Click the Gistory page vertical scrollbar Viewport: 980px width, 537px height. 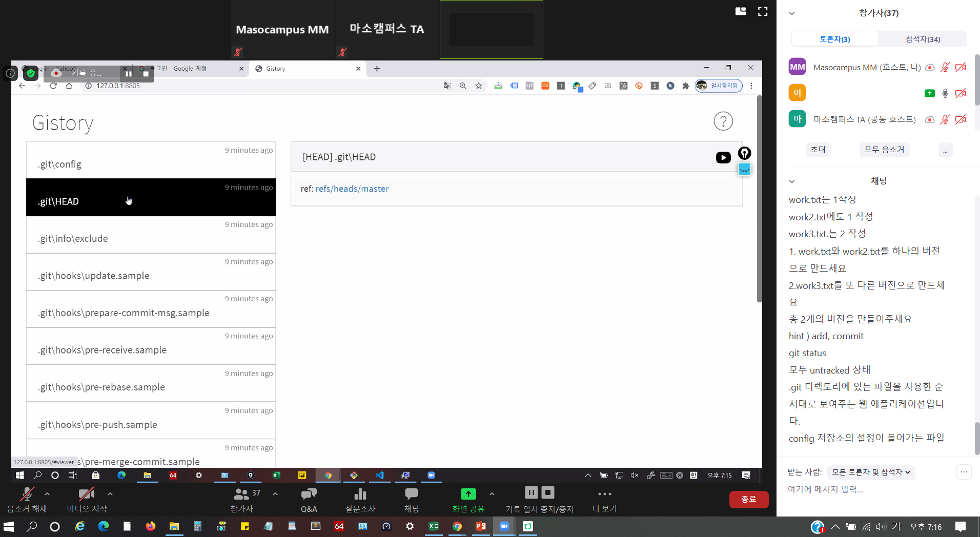tap(759, 200)
